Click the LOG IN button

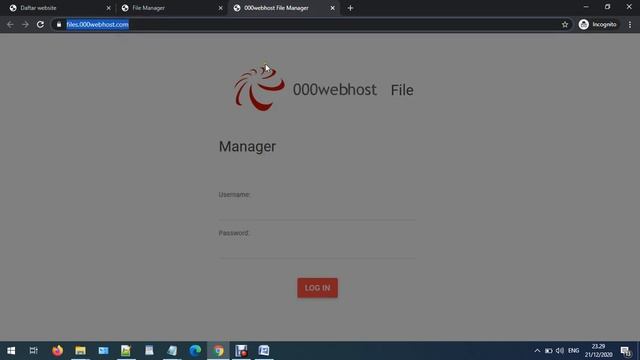[317, 288]
